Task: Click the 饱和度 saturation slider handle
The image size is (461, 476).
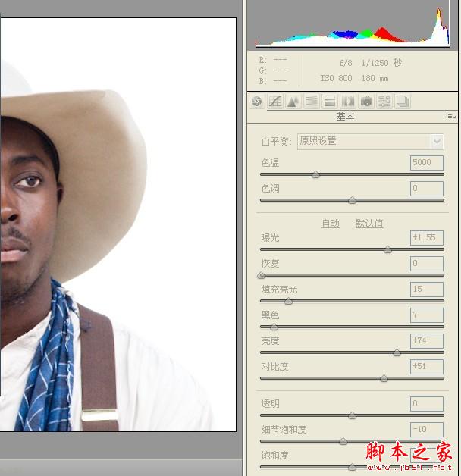Action: (352, 467)
